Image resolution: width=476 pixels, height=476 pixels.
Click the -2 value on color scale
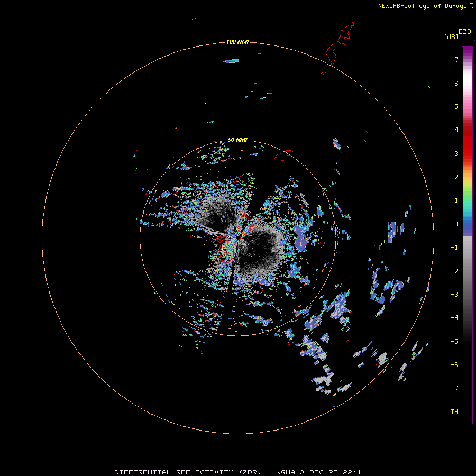[454, 271]
